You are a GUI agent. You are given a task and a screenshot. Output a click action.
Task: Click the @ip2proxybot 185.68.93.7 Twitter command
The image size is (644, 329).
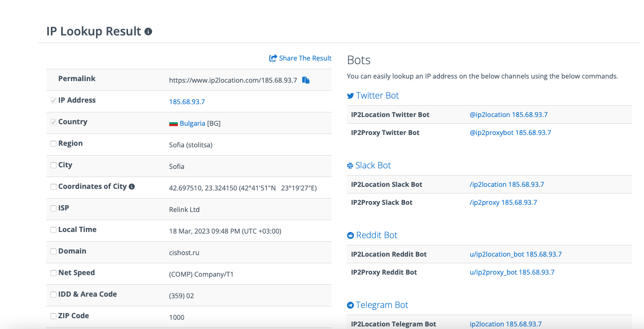510,132
